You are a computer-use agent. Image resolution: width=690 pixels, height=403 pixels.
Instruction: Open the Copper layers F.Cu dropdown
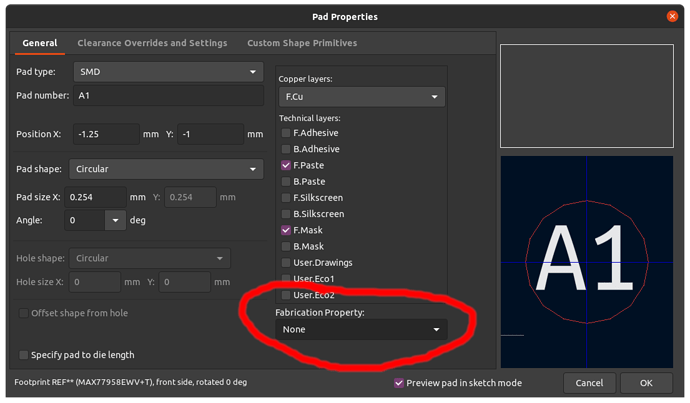pos(362,97)
